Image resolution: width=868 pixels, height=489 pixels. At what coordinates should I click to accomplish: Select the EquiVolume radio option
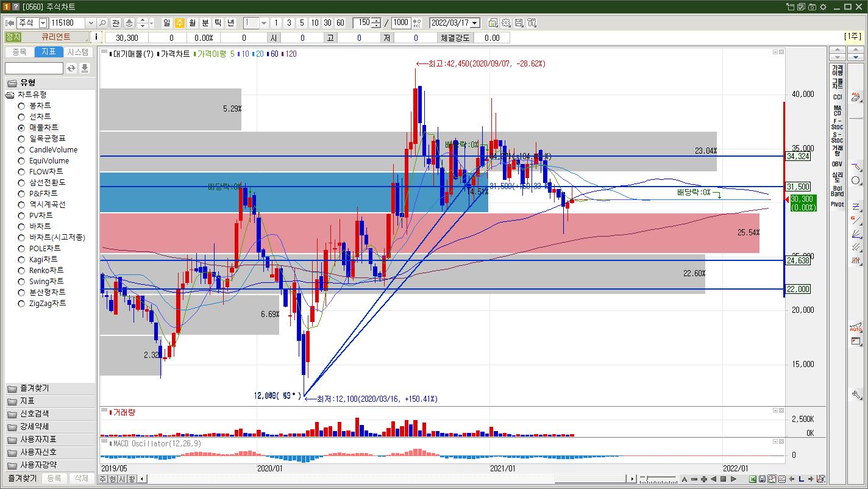(x=21, y=161)
